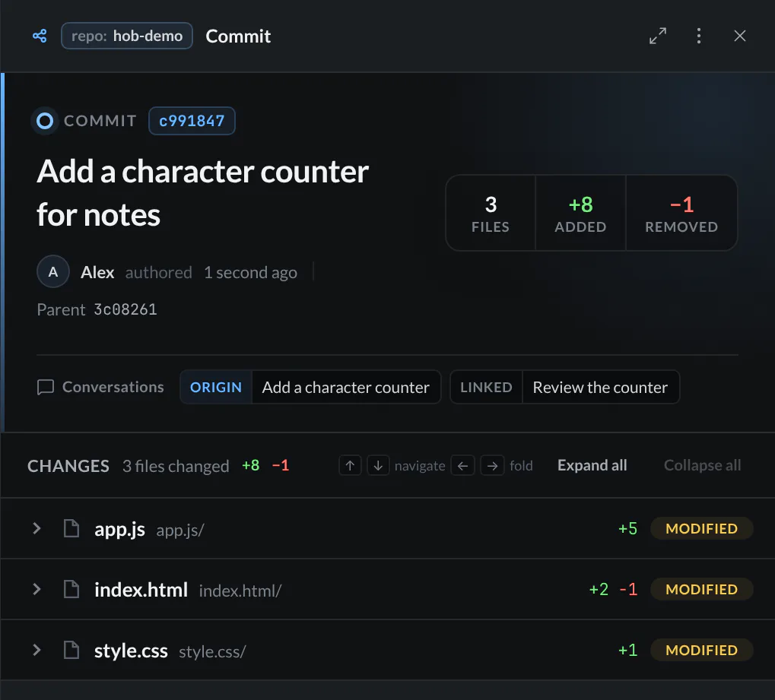Open origin conversation Add a character counter
This screenshot has height=700, width=775.
310,388
